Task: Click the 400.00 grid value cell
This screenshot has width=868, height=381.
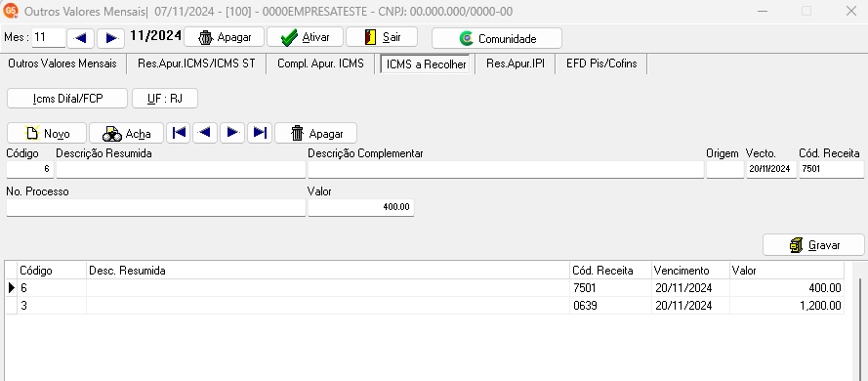Action: pos(787,288)
